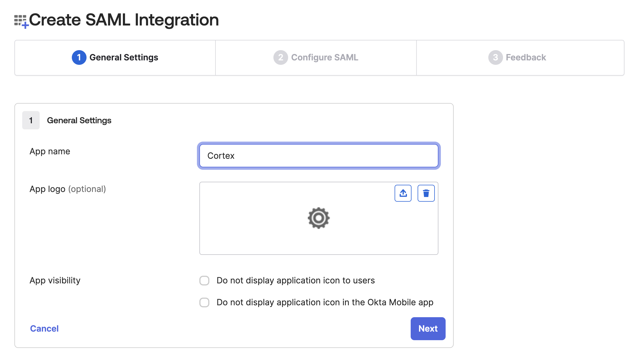Click the default gear logo image

(319, 218)
